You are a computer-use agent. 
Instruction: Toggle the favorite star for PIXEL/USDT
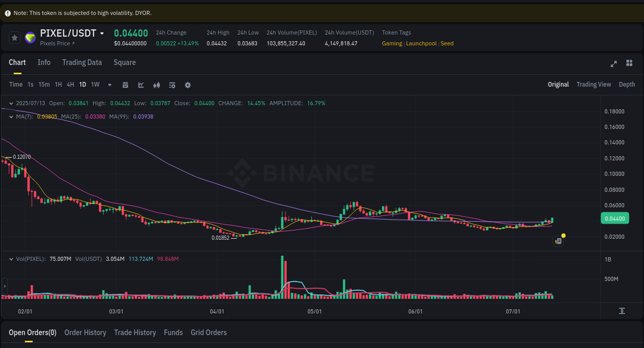[x=14, y=38]
